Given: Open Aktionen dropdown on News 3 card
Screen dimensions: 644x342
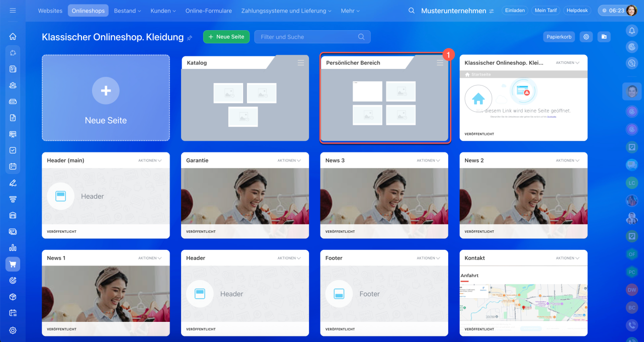Looking at the screenshot, I should point(429,160).
